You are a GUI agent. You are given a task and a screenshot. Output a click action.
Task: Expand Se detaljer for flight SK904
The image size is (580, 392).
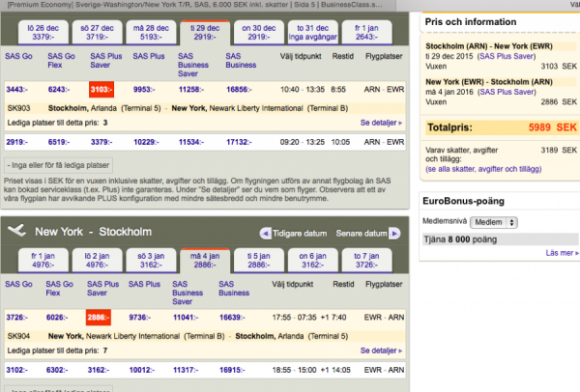click(382, 351)
